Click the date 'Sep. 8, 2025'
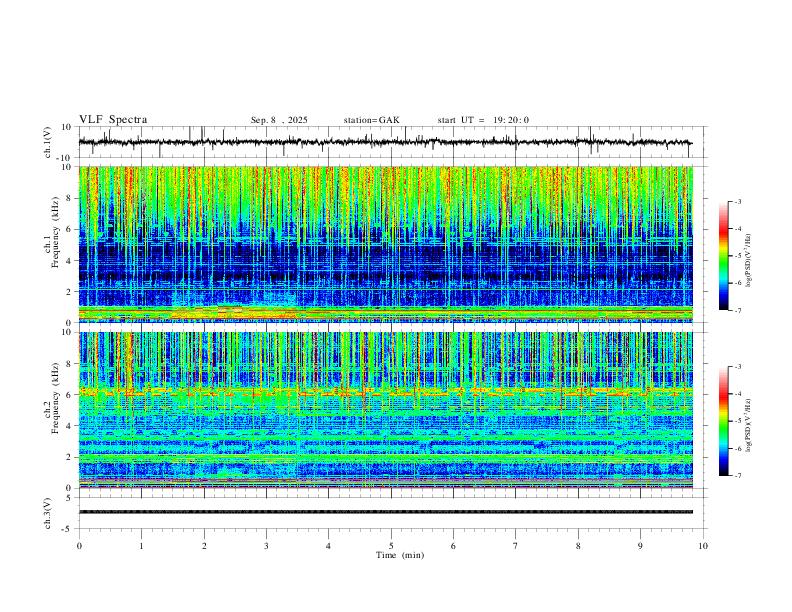 click(x=279, y=120)
